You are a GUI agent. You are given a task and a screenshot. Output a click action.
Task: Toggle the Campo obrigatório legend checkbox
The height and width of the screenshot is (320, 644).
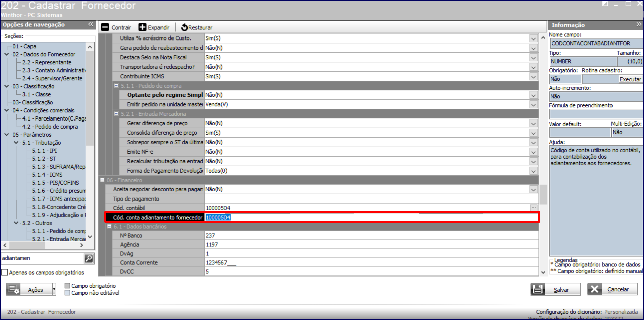(x=67, y=286)
